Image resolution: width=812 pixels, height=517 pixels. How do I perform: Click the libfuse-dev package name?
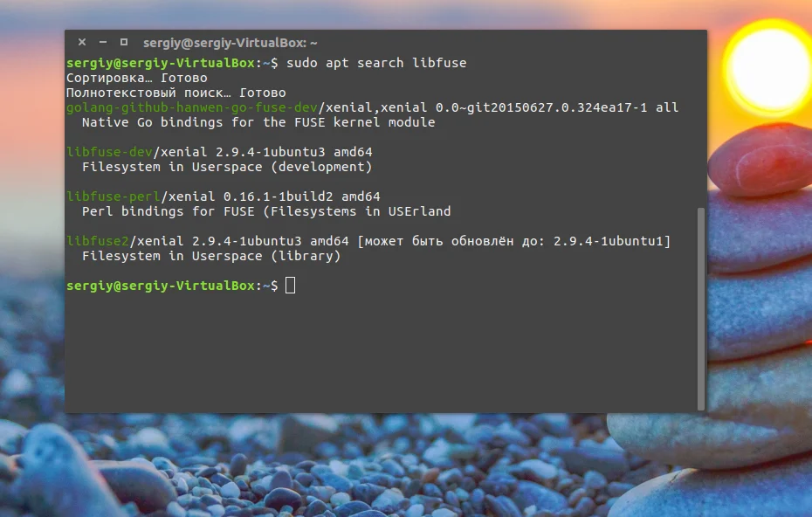pyautogui.click(x=109, y=152)
